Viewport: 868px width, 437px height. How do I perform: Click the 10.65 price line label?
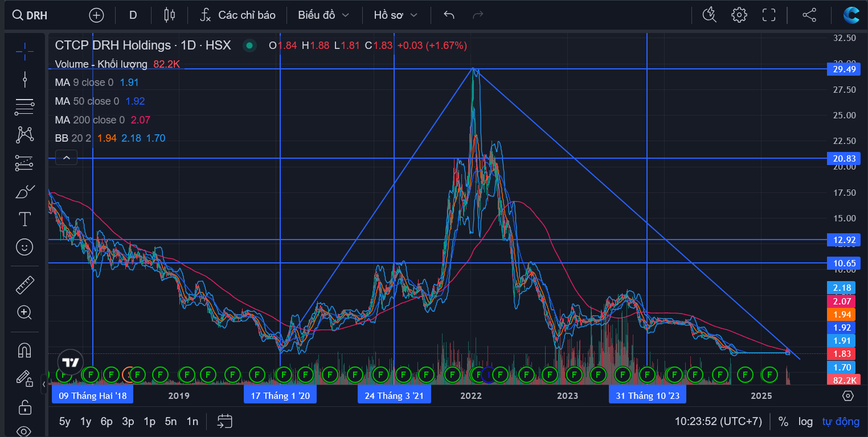tap(844, 263)
